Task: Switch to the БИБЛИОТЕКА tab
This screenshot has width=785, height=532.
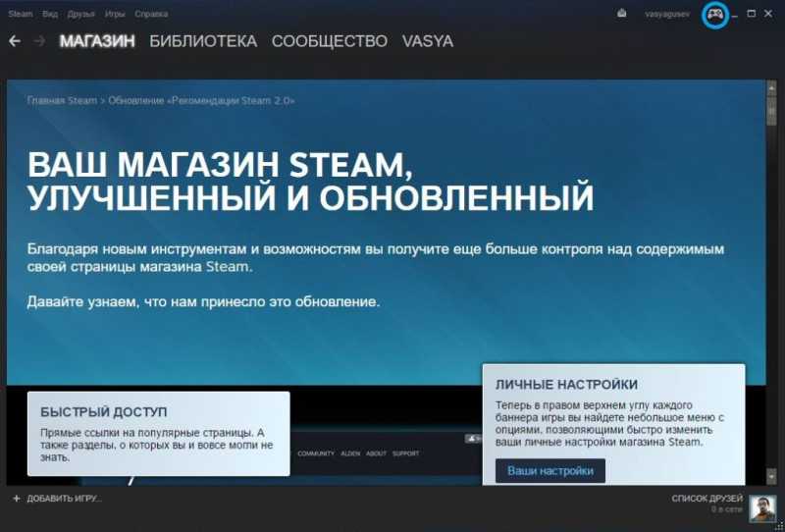Action: pyautogui.click(x=203, y=41)
